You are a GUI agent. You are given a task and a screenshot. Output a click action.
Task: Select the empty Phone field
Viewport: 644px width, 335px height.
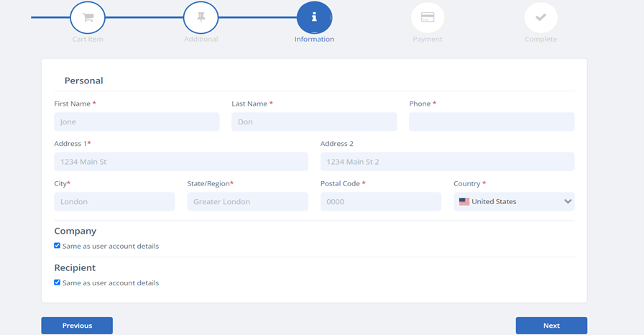(492, 122)
